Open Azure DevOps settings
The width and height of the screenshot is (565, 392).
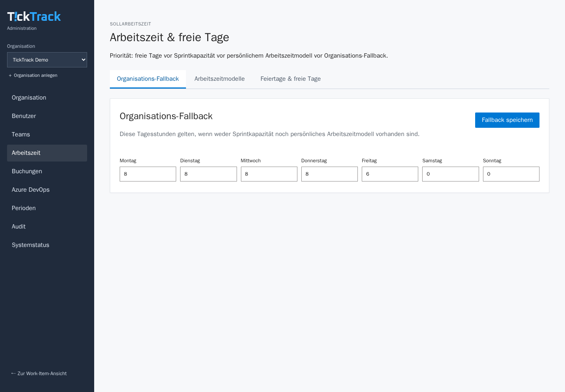(47, 190)
